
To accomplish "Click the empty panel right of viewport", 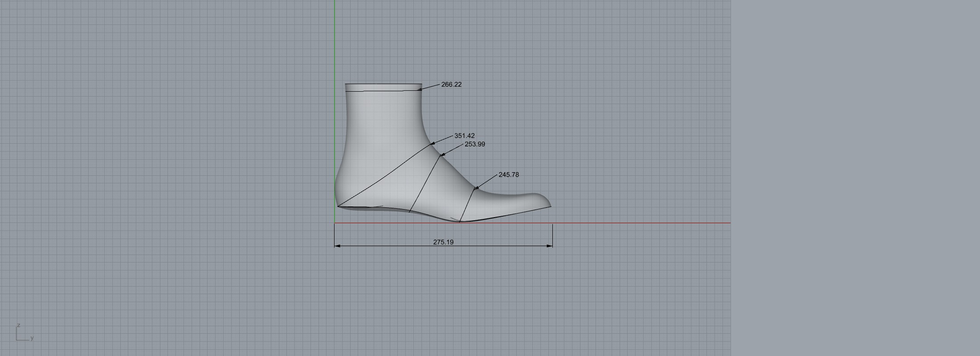I will pyautogui.click(x=855, y=178).
